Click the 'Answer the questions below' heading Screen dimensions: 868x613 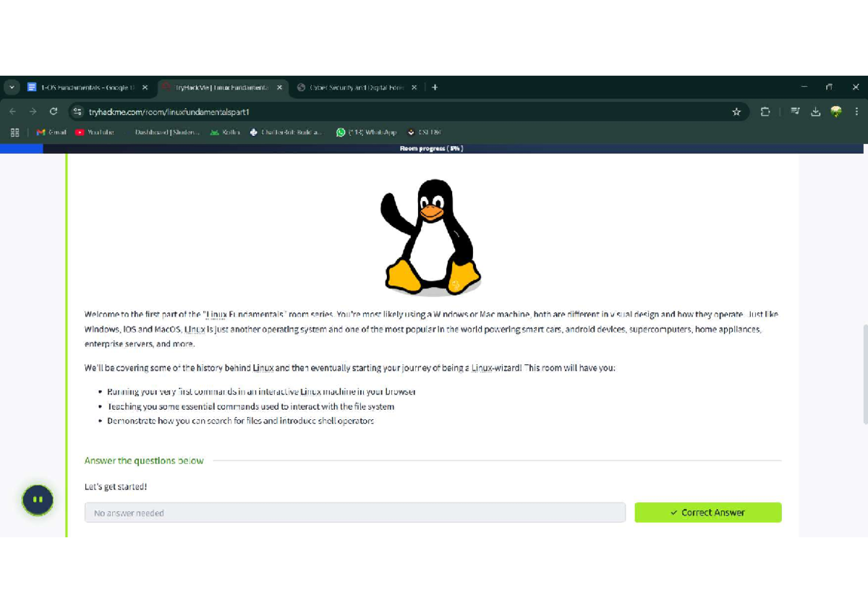coord(144,460)
